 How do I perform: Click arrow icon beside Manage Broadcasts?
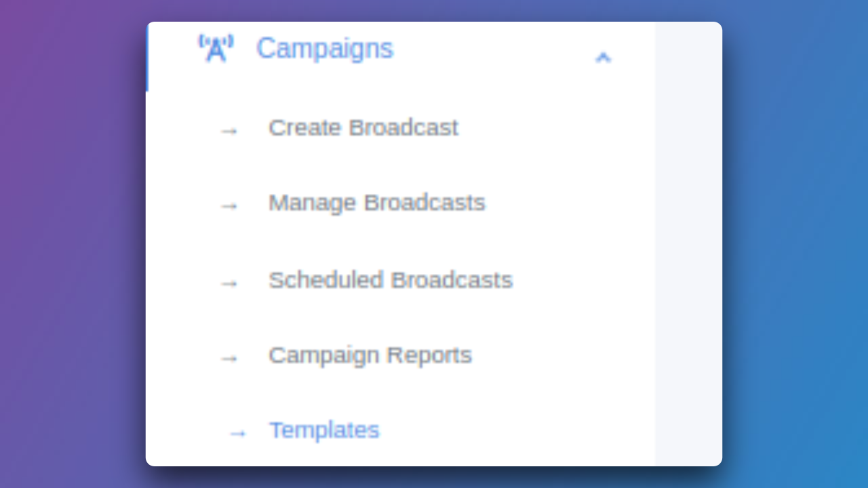(229, 205)
